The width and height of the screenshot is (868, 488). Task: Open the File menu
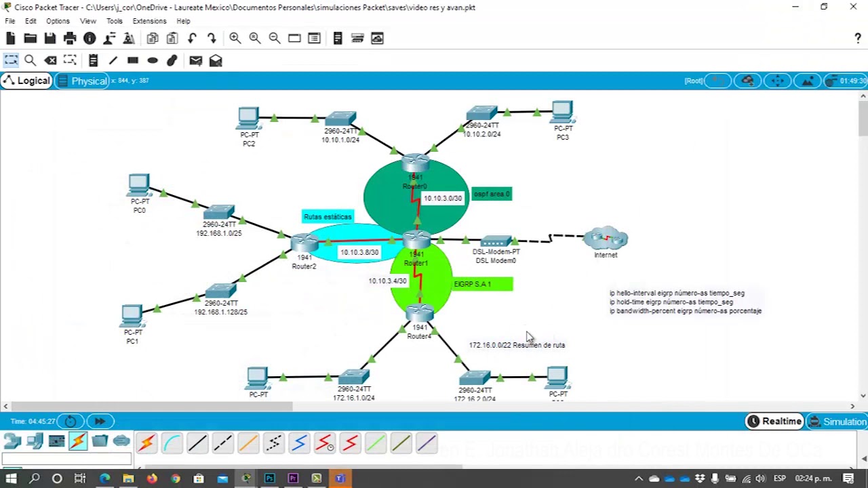pos(10,21)
